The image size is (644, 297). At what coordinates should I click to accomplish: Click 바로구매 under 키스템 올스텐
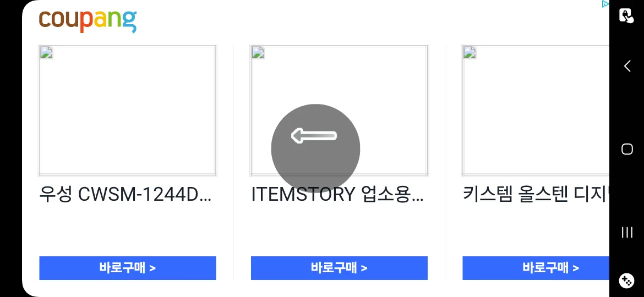536,268
